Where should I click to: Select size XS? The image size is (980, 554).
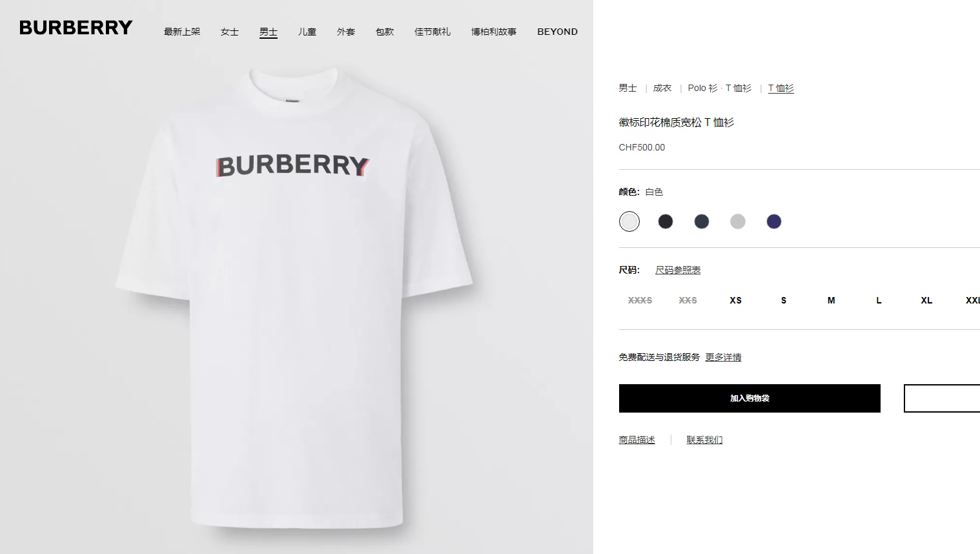point(735,300)
